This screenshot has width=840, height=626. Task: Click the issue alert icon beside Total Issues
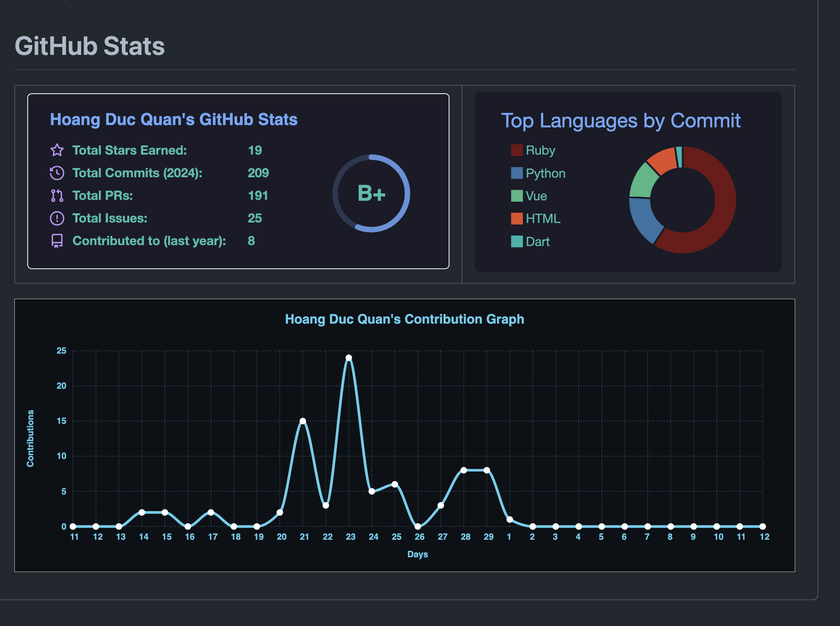tap(57, 219)
